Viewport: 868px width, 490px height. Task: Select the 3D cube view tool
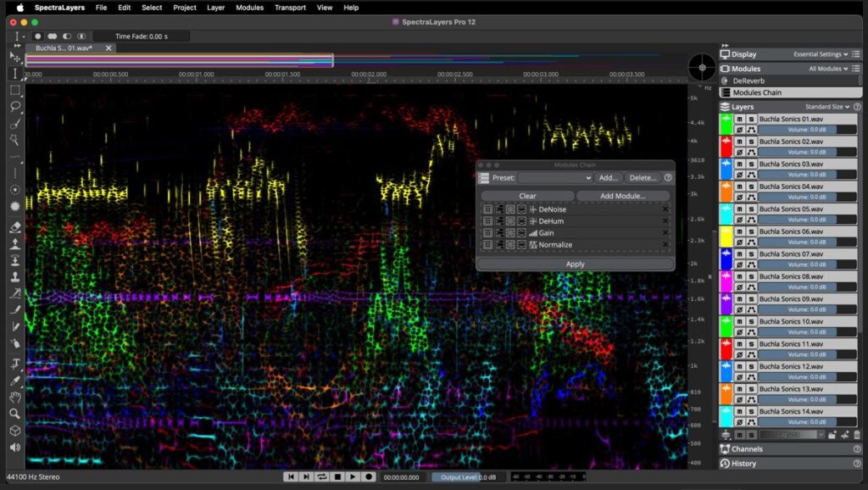pos(15,430)
